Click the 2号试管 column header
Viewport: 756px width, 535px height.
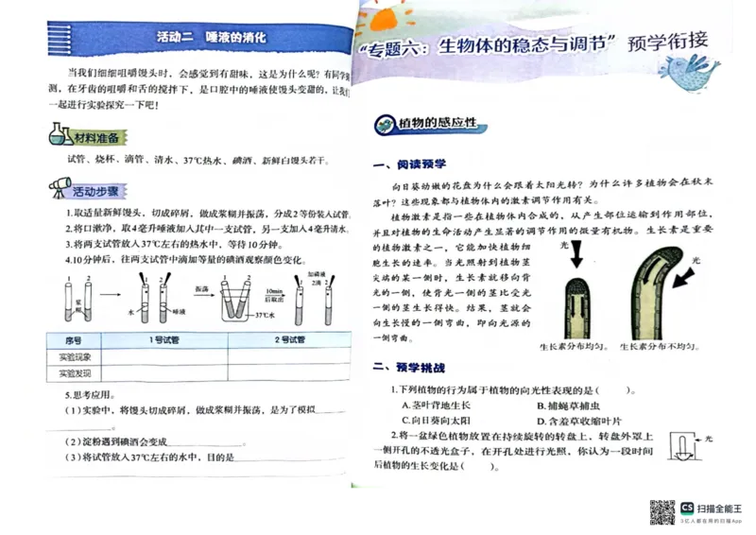(289, 339)
